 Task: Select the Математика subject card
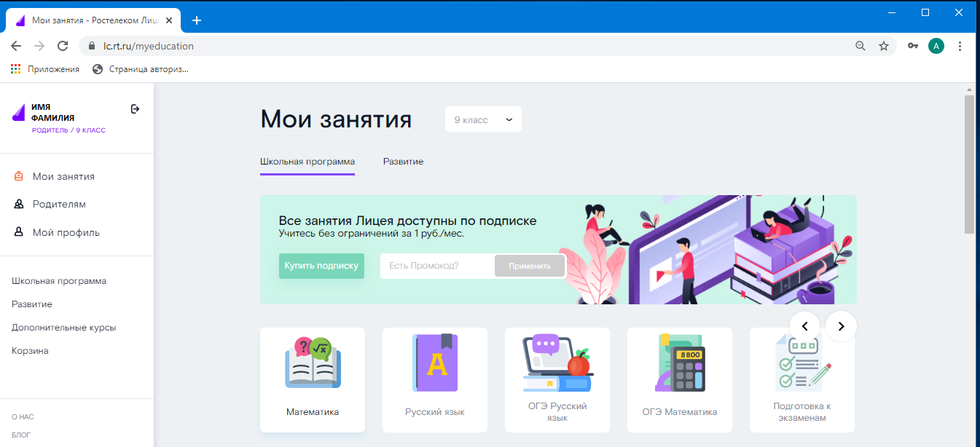point(313,379)
